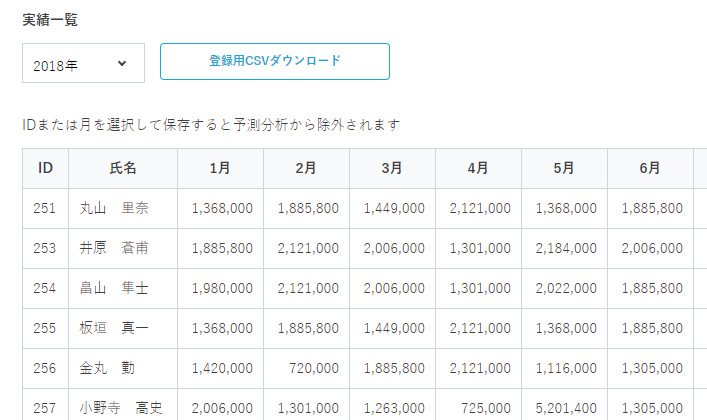Click ID 256 in the table
The width and height of the screenshot is (707, 420).
(45, 368)
